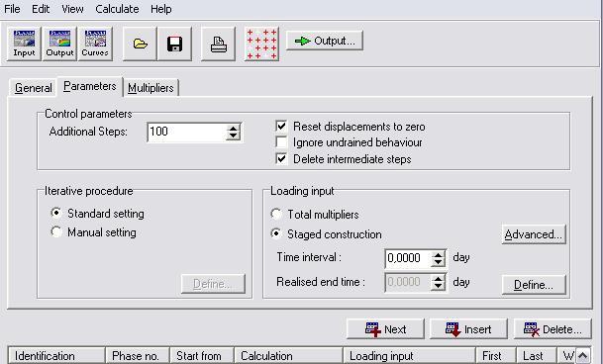Select the Parameters tab
This screenshot has width=603, height=364.
[89, 86]
